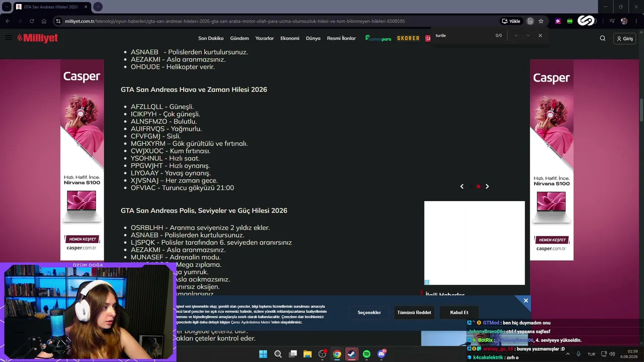Expand hidden system tray icons
The image size is (644, 362).
coord(568,354)
